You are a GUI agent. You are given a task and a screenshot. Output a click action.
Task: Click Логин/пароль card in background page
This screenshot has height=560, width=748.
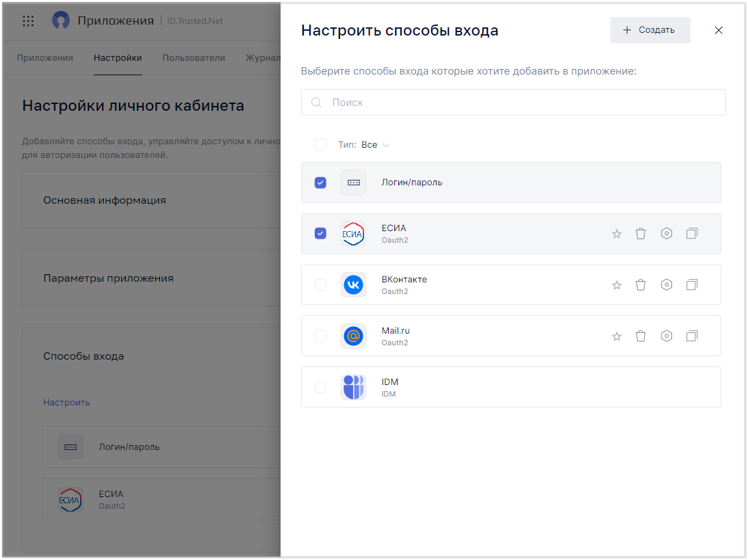point(162,447)
